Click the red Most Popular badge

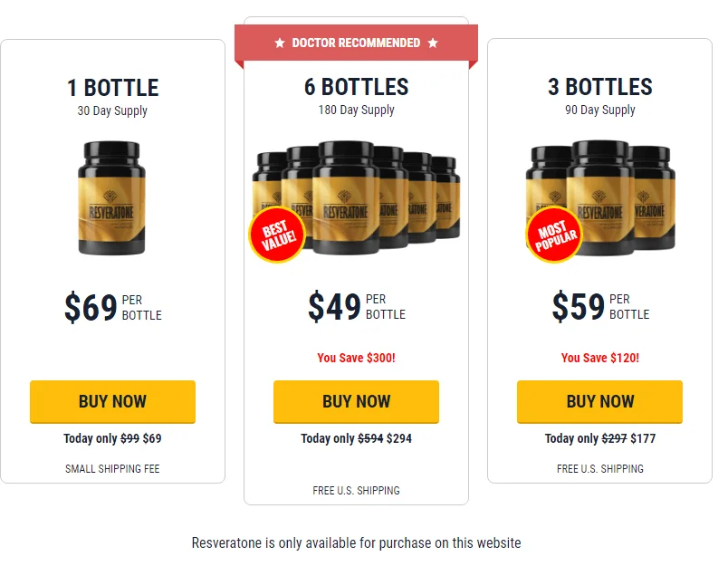555,235
